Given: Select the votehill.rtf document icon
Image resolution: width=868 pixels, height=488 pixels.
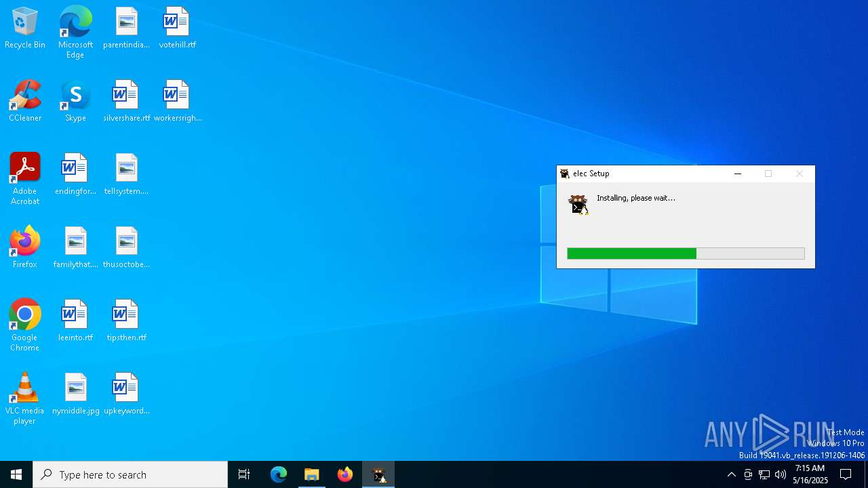Looking at the screenshot, I should click(x=177, y=28).
